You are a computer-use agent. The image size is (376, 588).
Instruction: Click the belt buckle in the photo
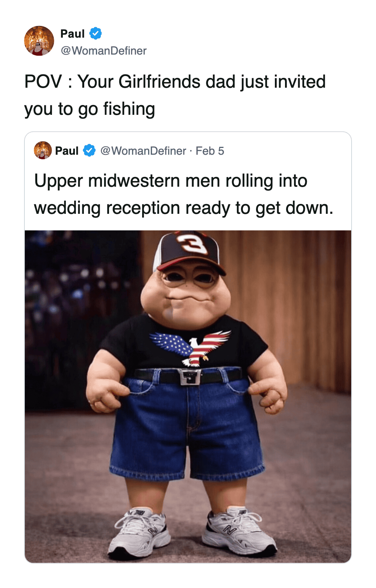click(188, 376)
